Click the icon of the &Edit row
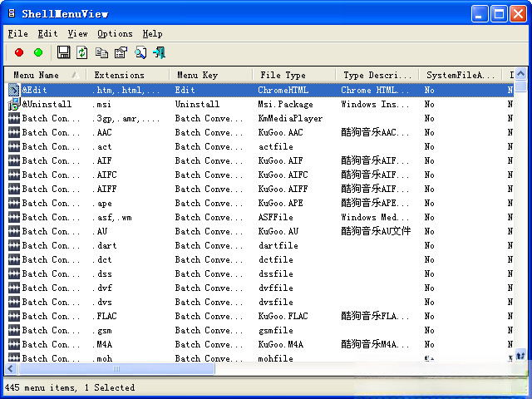 pyautogui.click(x=14, y=90)
